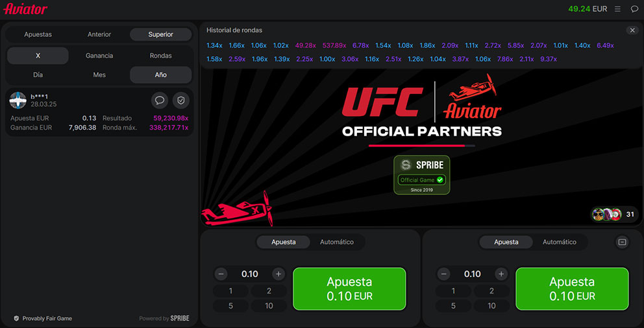Viewport: 644px width, 328px height.
Task: Open round 3.87x in history
Action: (x=460, y=59)
